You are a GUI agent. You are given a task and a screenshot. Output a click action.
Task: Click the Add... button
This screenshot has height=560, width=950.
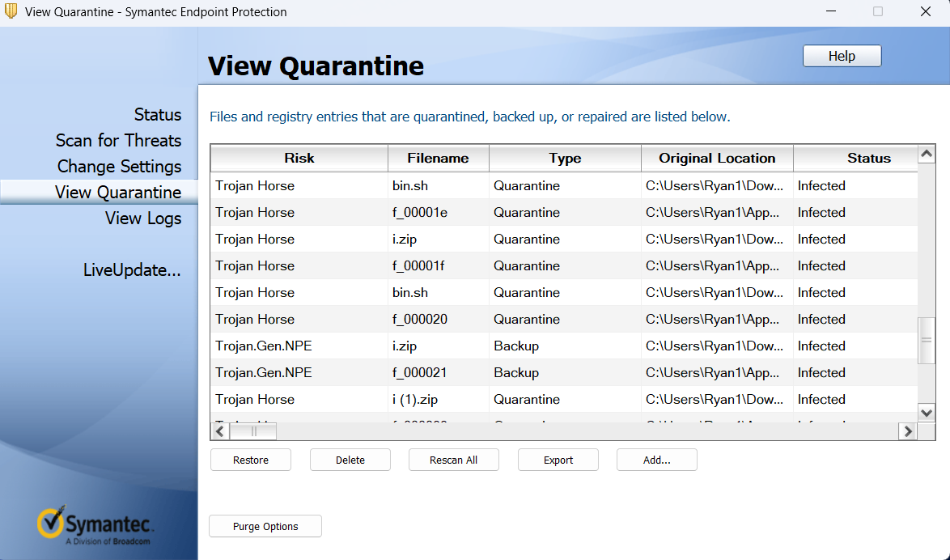coord(657,460)
